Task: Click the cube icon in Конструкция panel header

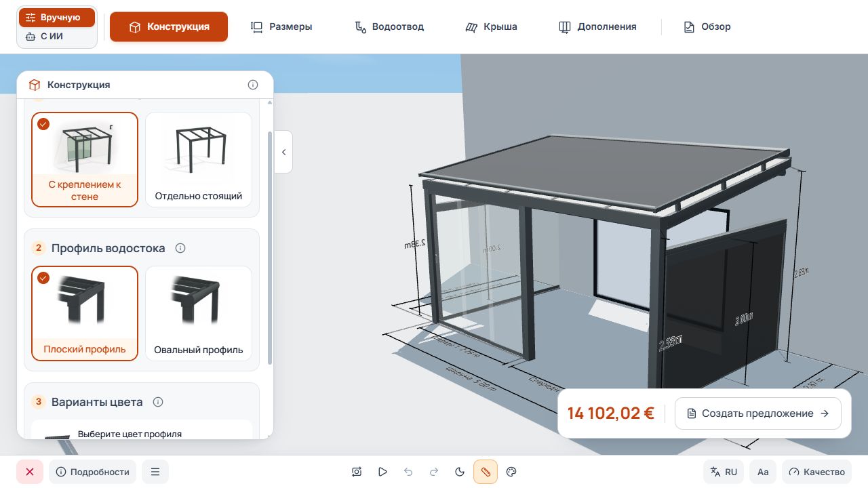Action: pyautogui.click(x=35, y=85)
